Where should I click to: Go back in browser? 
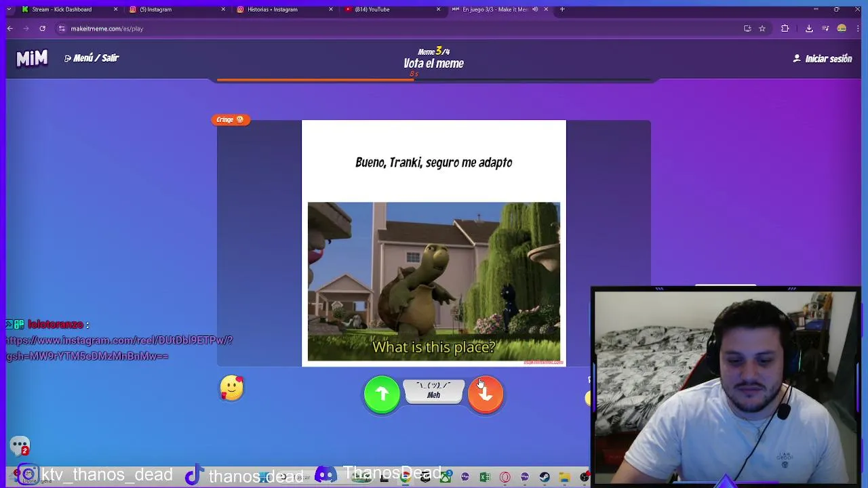pos(10,28)
